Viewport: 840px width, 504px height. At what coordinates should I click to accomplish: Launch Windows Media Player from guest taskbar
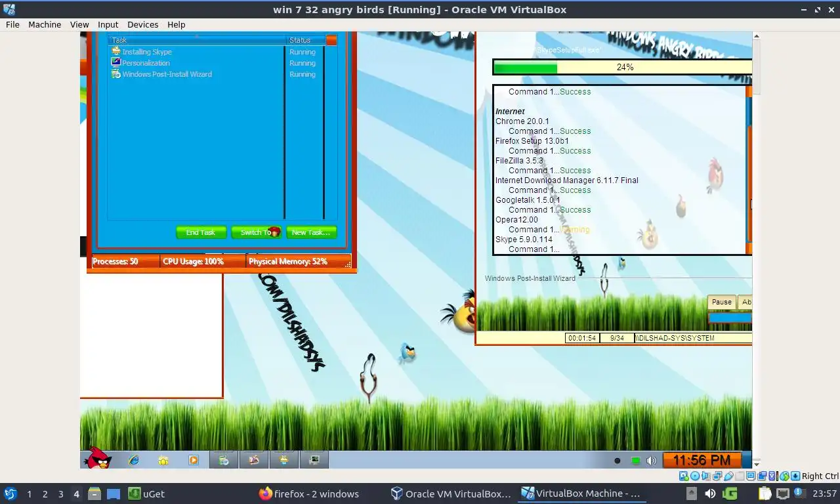(193, 460)
